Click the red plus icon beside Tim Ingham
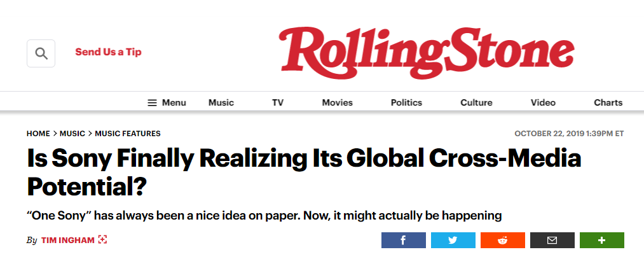The width and height of the screenshot is (644, 259). [x=103, y=240]
